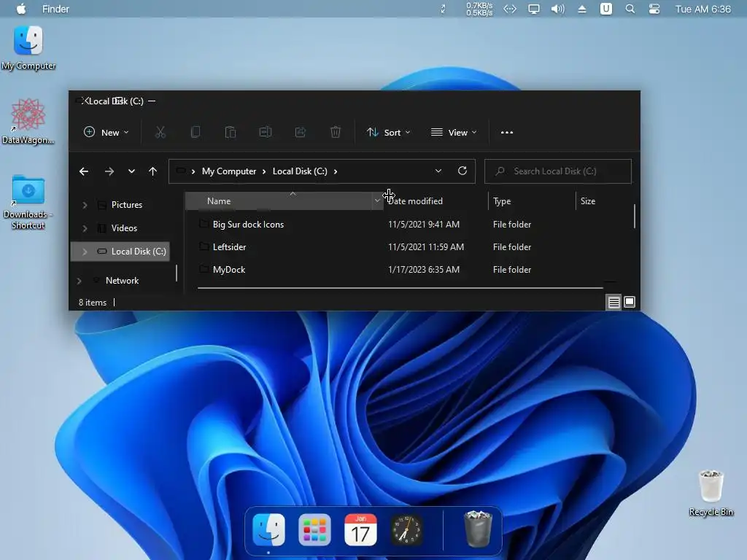The image size is (747, 560).
Task: Open Finder from the dock
Action: [x=268, y=529]
